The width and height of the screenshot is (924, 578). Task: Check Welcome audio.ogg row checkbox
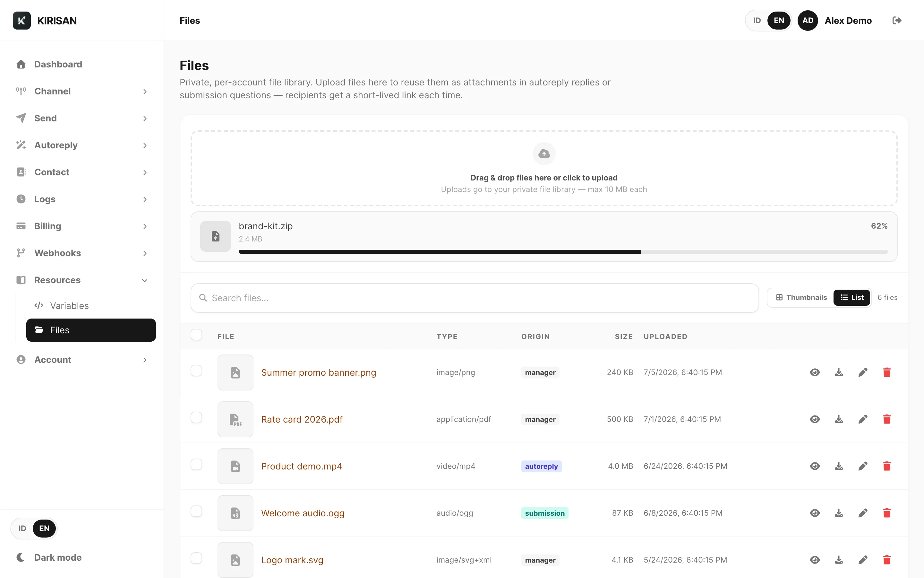coord(196,511)
